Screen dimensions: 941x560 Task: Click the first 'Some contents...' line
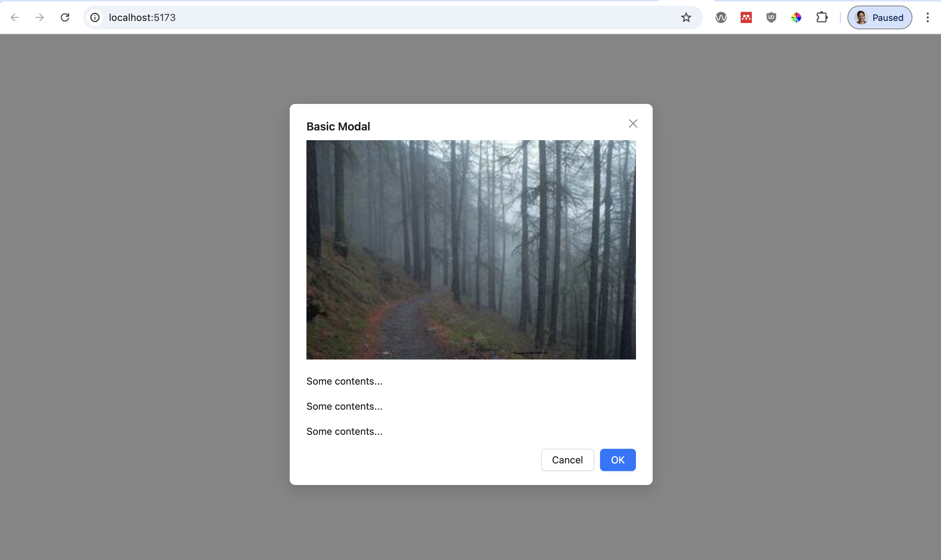coord(344,381)
